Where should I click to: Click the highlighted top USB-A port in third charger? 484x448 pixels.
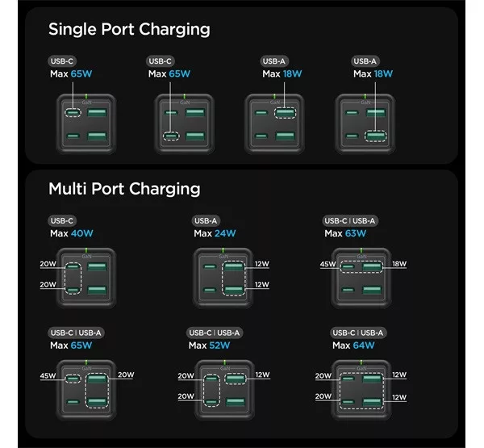(286, 113)
